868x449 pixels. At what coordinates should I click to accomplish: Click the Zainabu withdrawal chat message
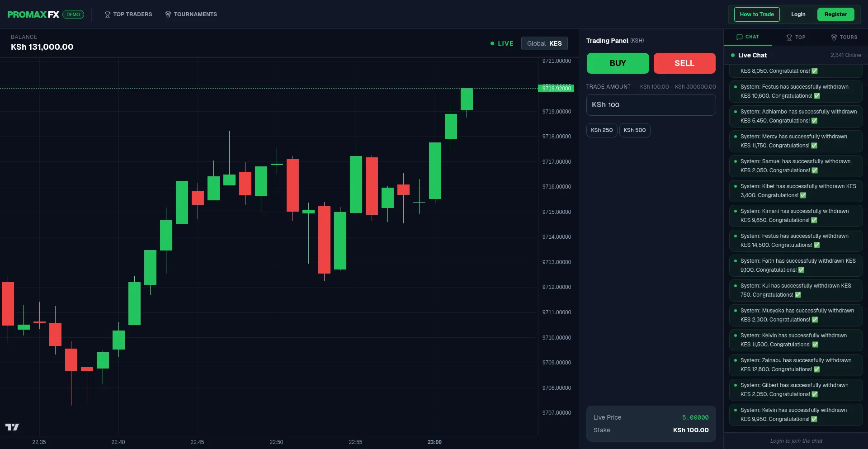(x=796, y=365)
